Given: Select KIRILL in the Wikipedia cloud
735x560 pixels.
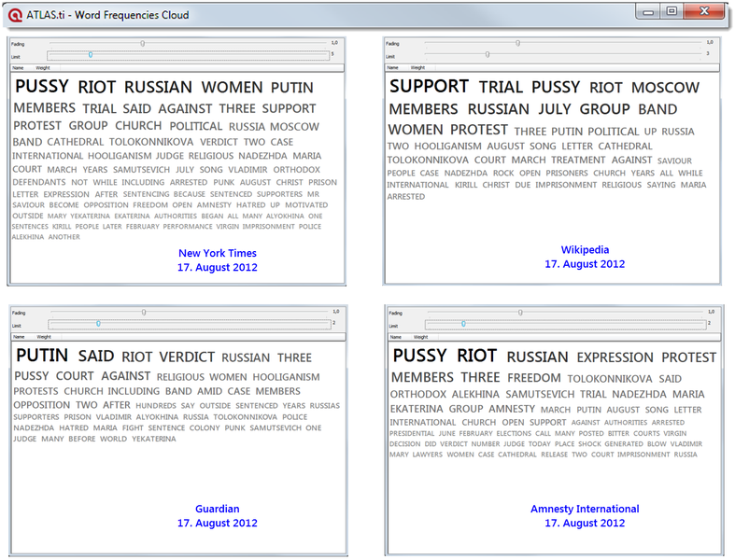Looking at the screenshot, I should pos(465,185).
